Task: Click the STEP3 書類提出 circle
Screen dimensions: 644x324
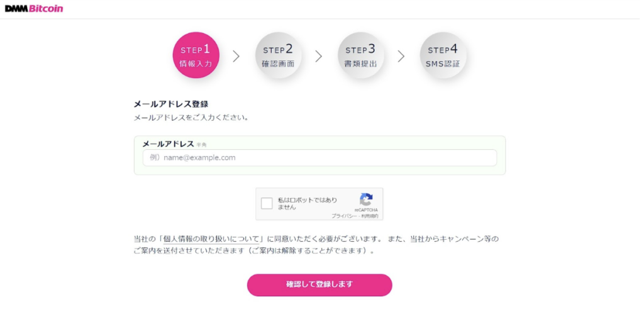Action: coord(360,55)
